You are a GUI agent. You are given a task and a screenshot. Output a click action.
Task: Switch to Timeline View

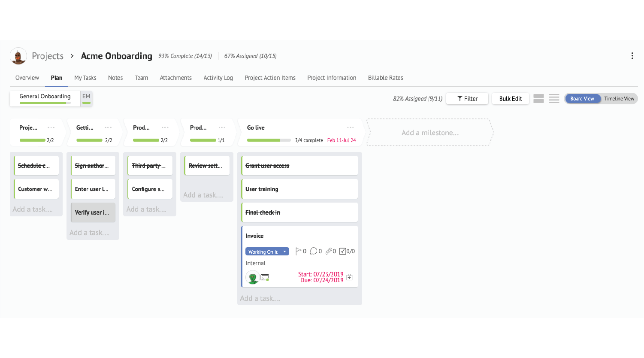(619, 99)
